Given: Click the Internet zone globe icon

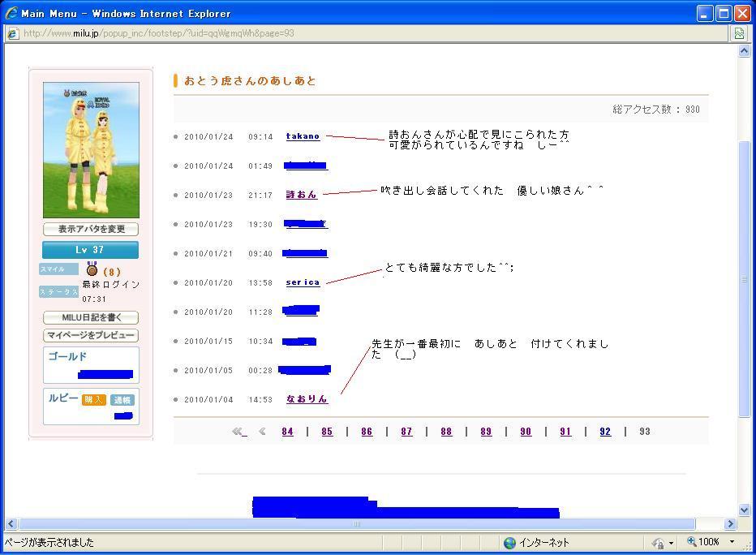Looking at the screenshot, I should click(509, 542).
